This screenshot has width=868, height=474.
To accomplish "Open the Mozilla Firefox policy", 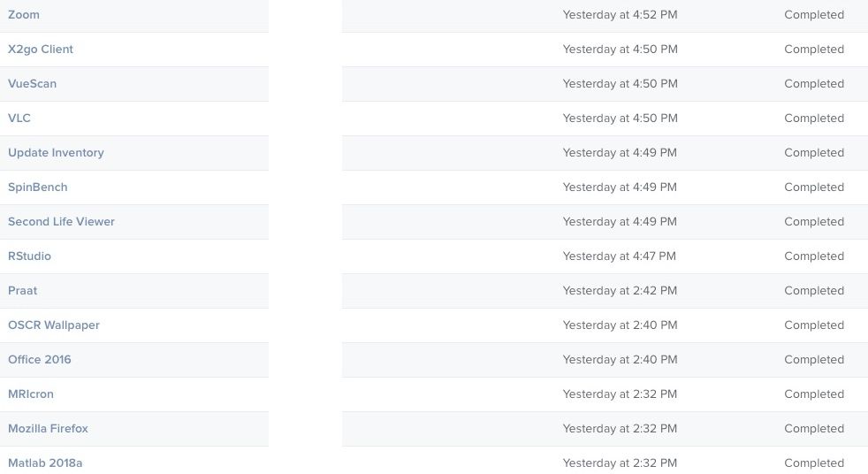I will (x=48, y=429).
